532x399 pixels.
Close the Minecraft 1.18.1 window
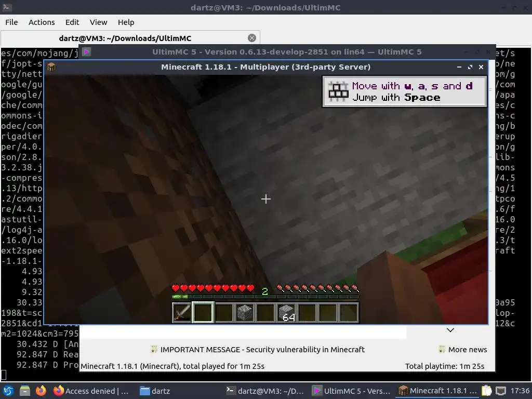pos(481,67)
